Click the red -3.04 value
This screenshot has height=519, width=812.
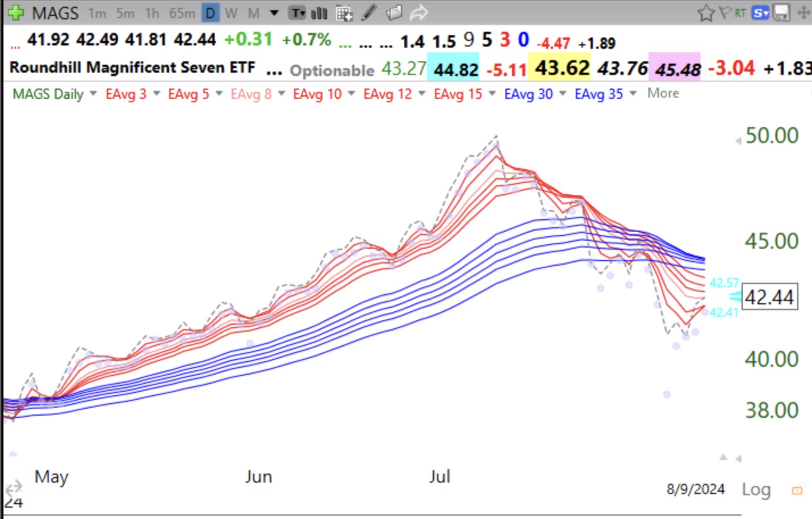(731, 68)
